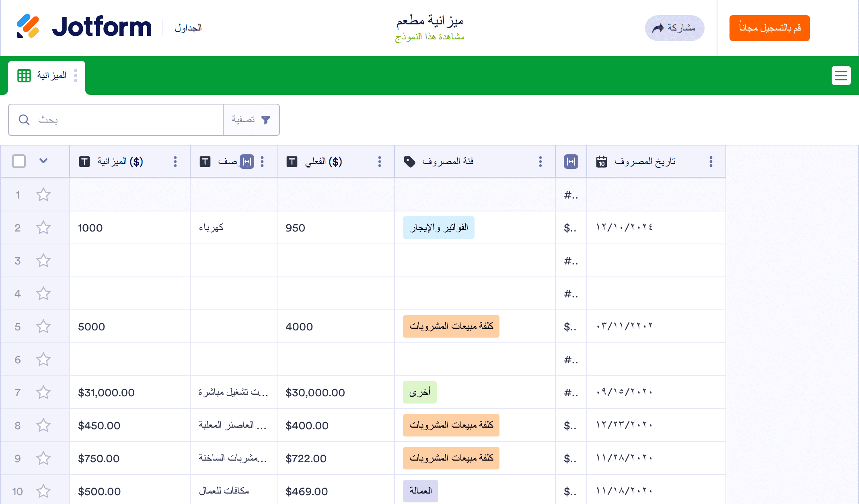The width and height of the screenshot is (859, 504).
Task: Expand the chevron next to select-all checkbox
Action: (43, 161)
